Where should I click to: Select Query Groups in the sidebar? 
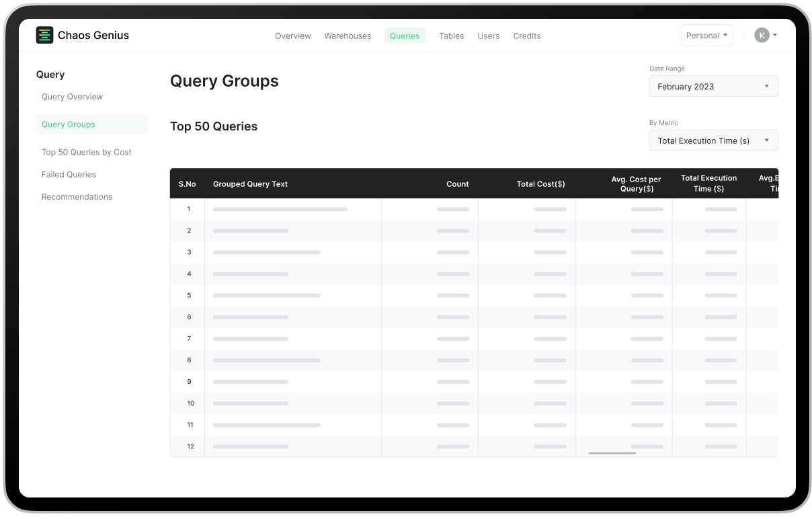click(68, 124)
